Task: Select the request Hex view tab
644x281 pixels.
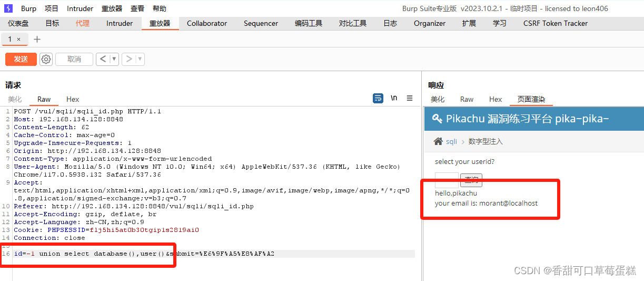Action: (x=73, y=99)
